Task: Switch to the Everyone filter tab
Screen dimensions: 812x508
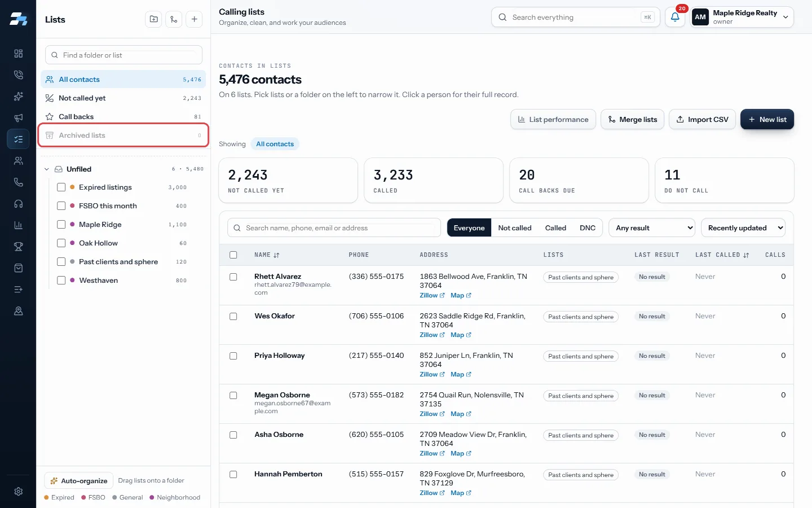Action: (469, 228)
